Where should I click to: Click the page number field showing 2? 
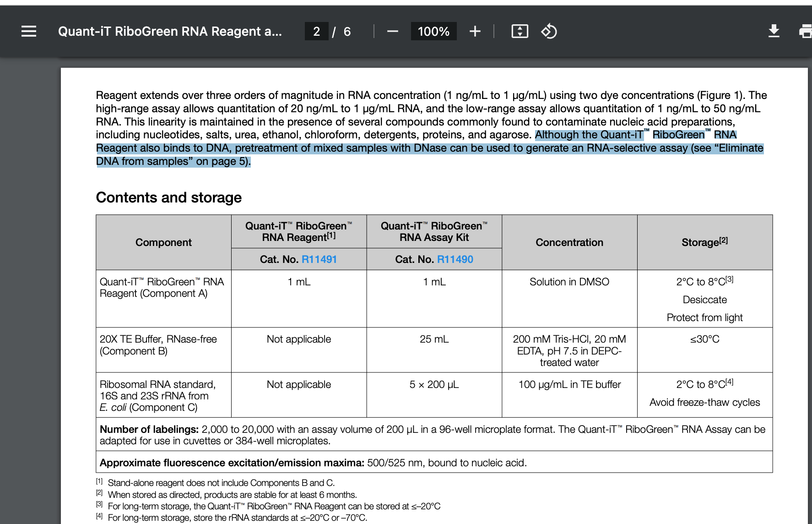(x=316, y=31)
